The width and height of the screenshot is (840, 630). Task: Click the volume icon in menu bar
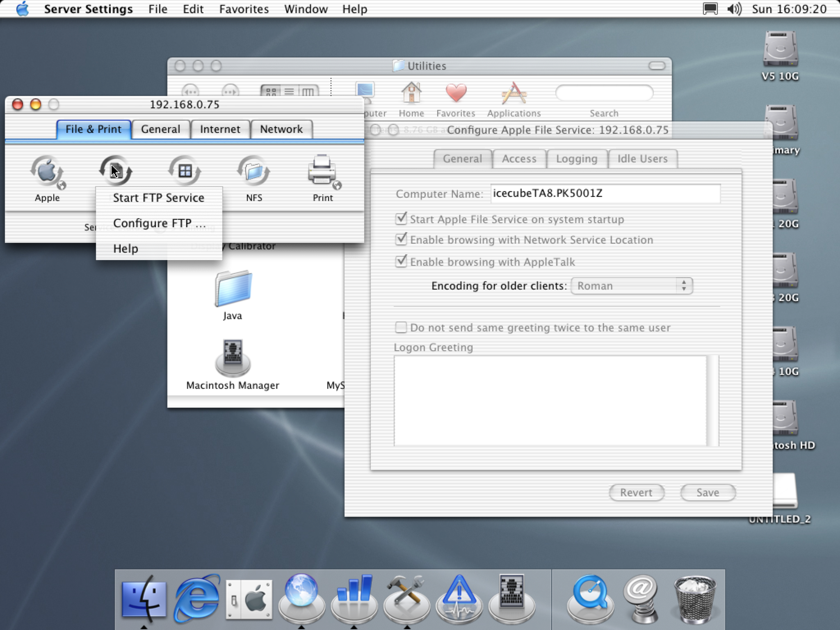[x=734, y=9]
